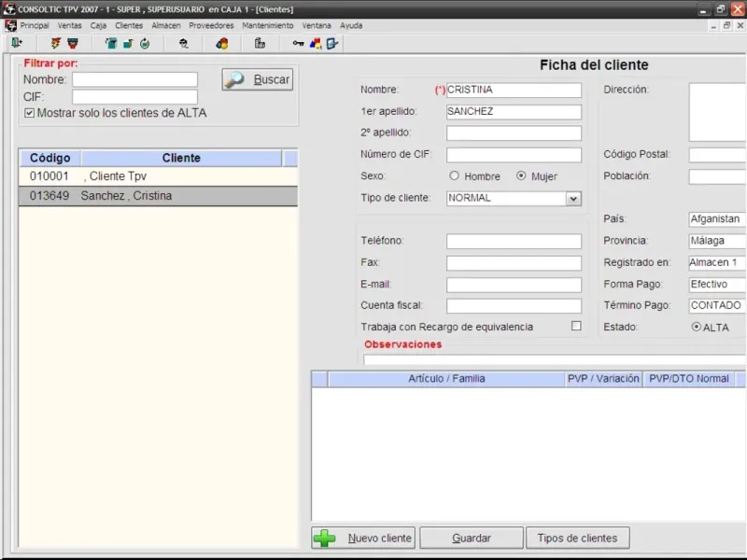The image size is (747, 560).
Task: Click the lightning bolt quick sale icon
Action: [56, 43]
